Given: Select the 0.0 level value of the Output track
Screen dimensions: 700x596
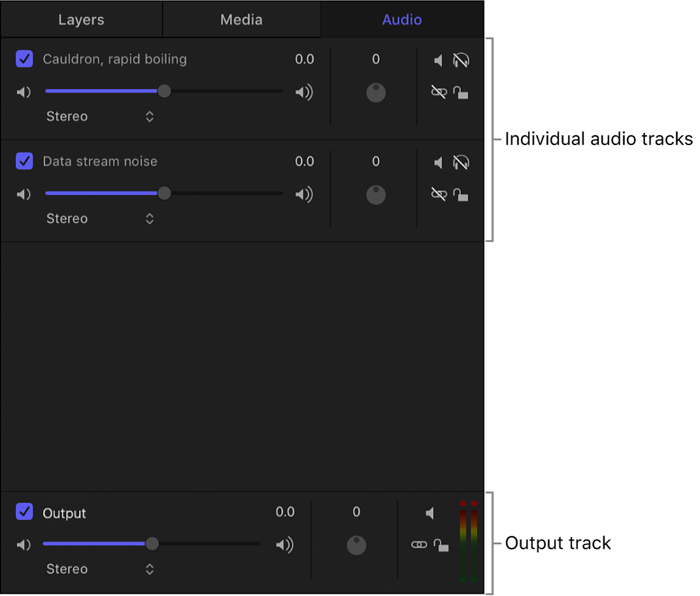Looking at the screenshot, I should click(285, 512).
